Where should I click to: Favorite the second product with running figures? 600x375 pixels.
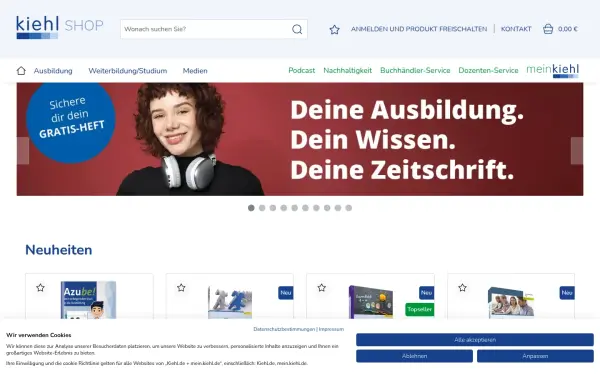click(x=181, y=287)
